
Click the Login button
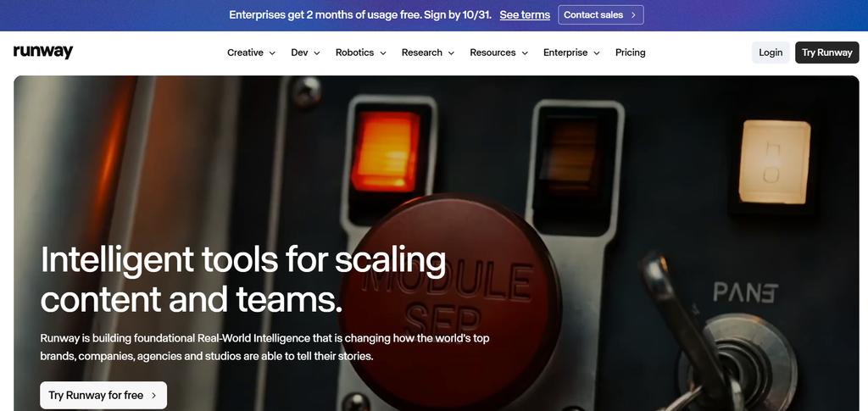(x=771, y=53)
